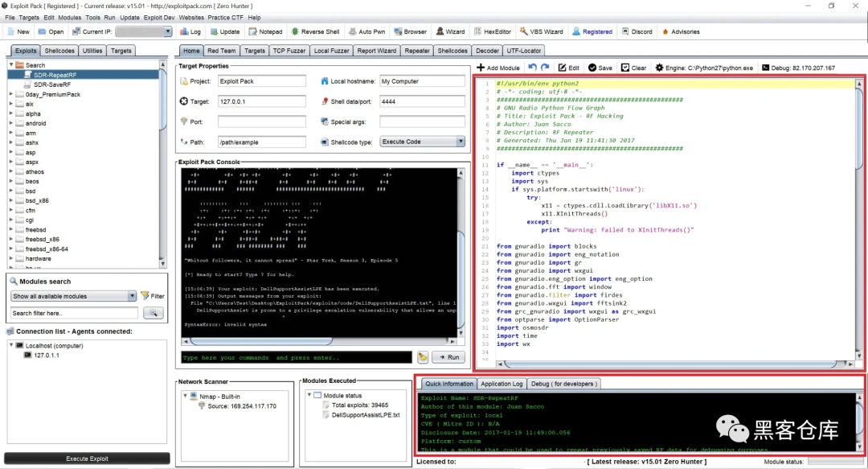Click the Execute Exploit button
Image resolution: width=868 pixels, height=469 pixels.
[x=87, y=458]
